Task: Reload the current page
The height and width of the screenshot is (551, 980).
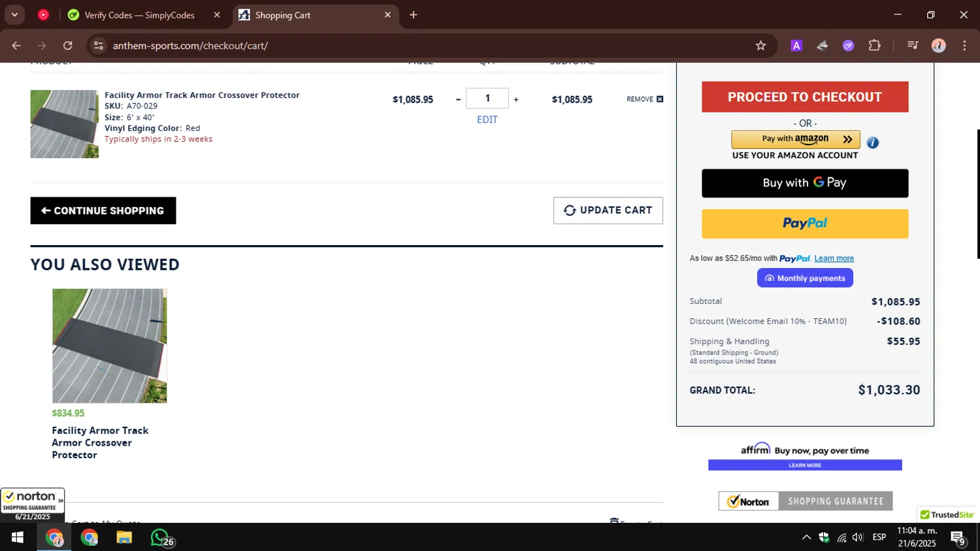Action: [68, 46]
